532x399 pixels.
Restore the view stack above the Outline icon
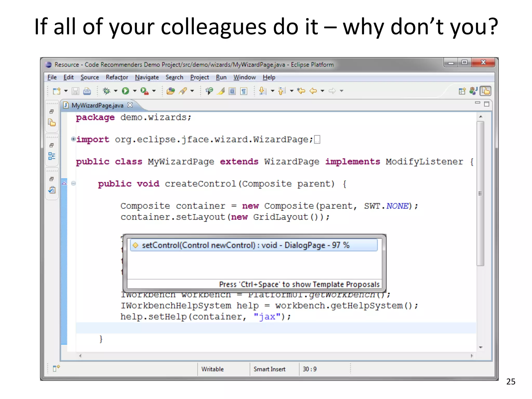click(x=52, y=145)
